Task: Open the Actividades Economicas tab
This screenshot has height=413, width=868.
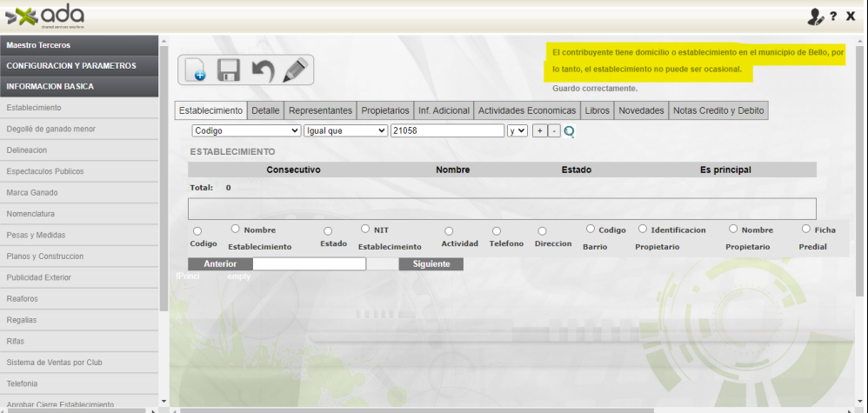Action: click(x=527, y=110)
